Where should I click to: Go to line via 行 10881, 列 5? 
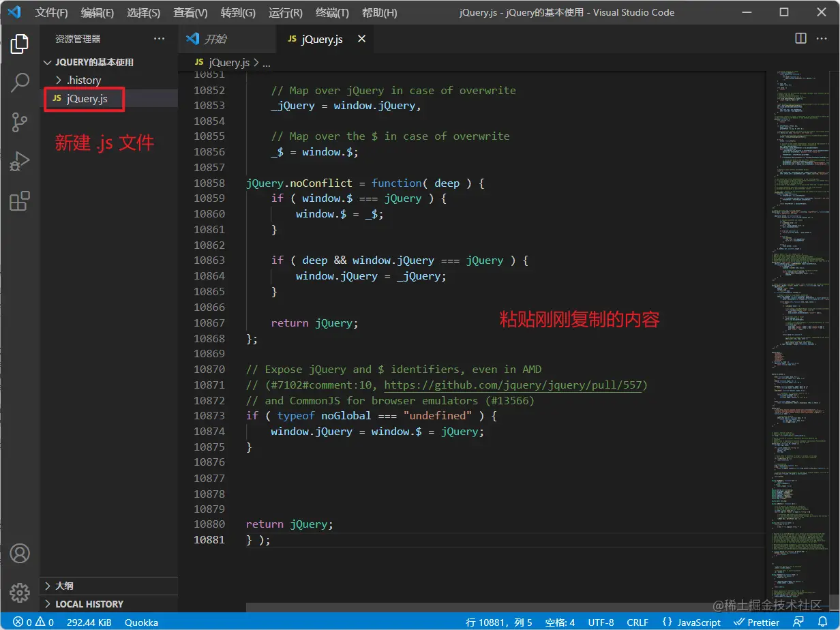tap(498, 622)
